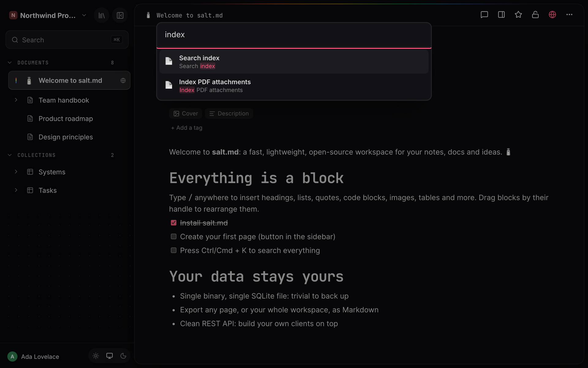588x368 pixels.
Task: Focus the command palette input with index
Action: [294, 35]
